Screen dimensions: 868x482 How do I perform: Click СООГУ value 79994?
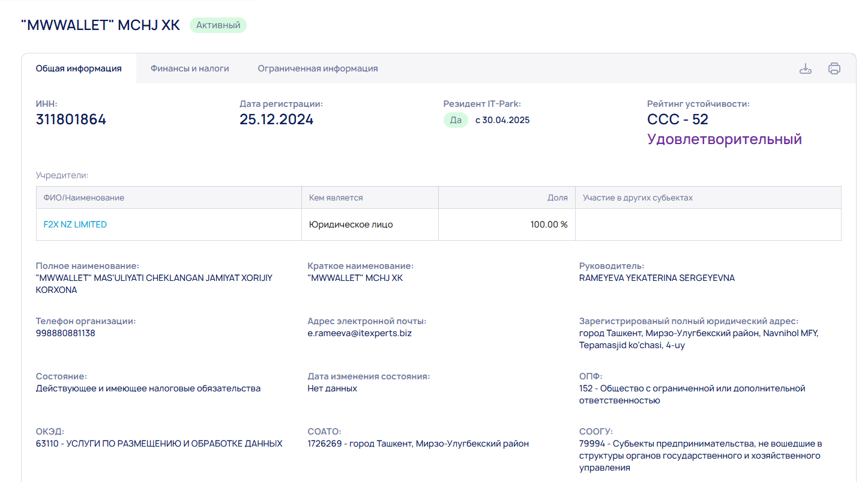701,456
